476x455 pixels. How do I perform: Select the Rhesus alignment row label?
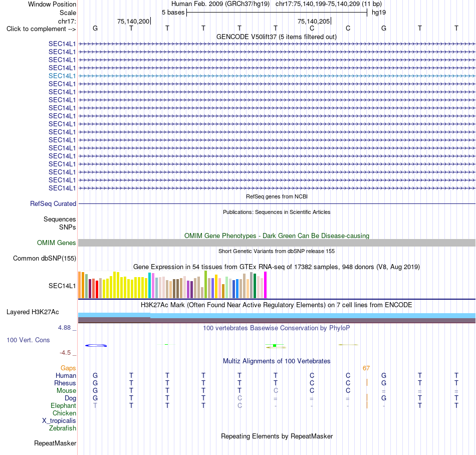point(65,383)
